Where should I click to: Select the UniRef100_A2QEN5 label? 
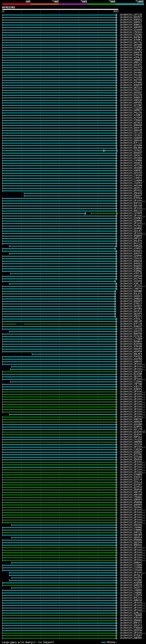pyautogui.click(x=131, y=583)
